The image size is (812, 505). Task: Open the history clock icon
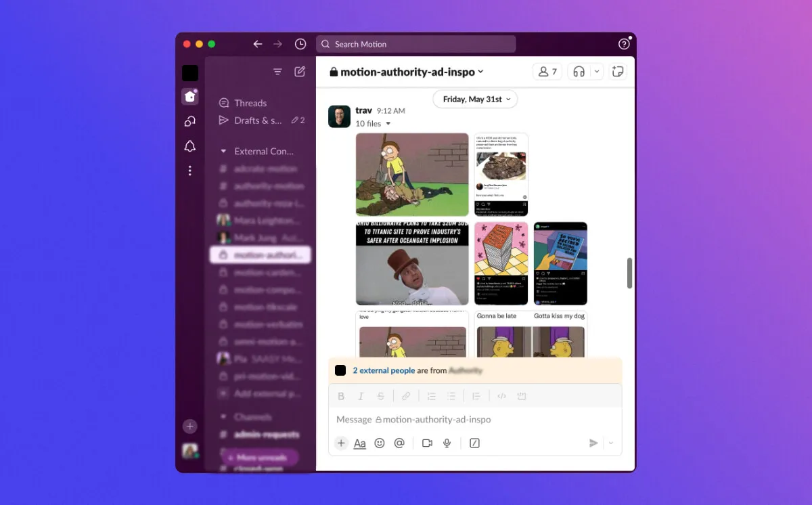(x=300, y=44)
